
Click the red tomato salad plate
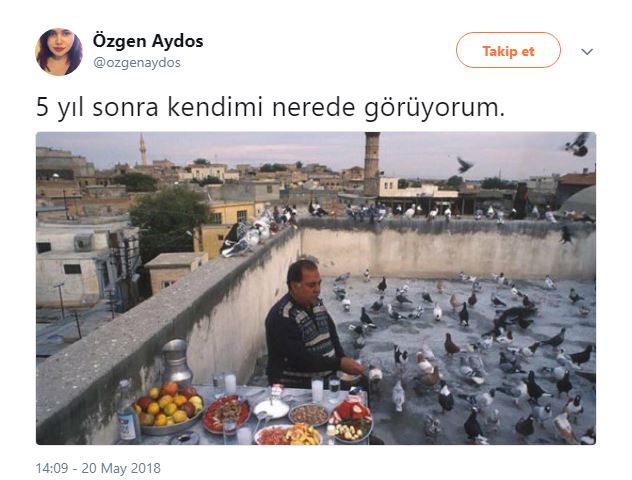226,414
